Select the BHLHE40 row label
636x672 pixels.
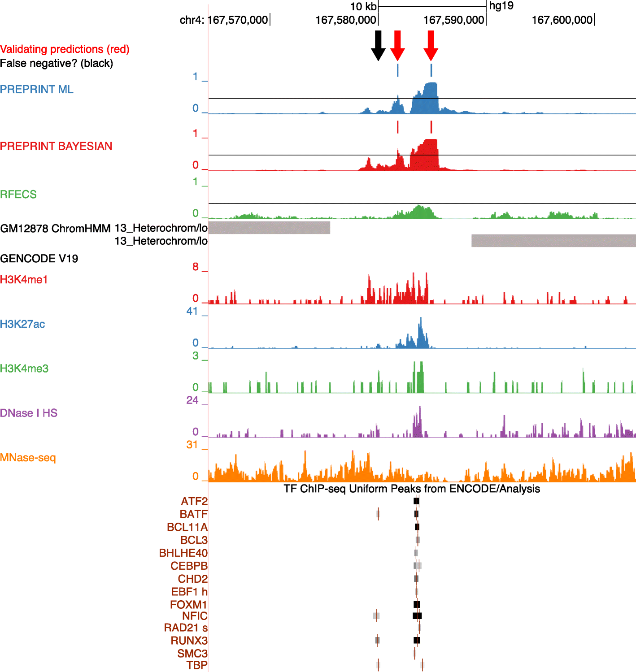click(x=183, y=553)
